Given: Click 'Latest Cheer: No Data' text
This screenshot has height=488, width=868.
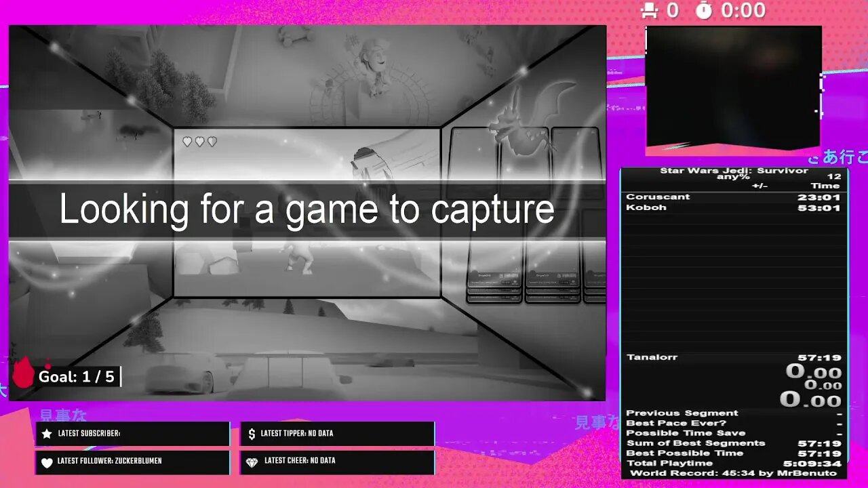Looking at the screenshot, I should [300, 461].
